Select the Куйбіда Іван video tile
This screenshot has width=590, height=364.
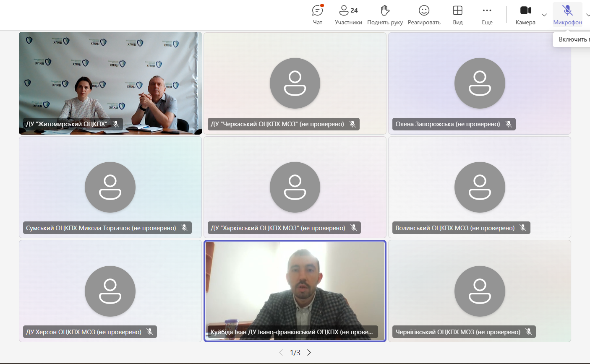(295, 285)
